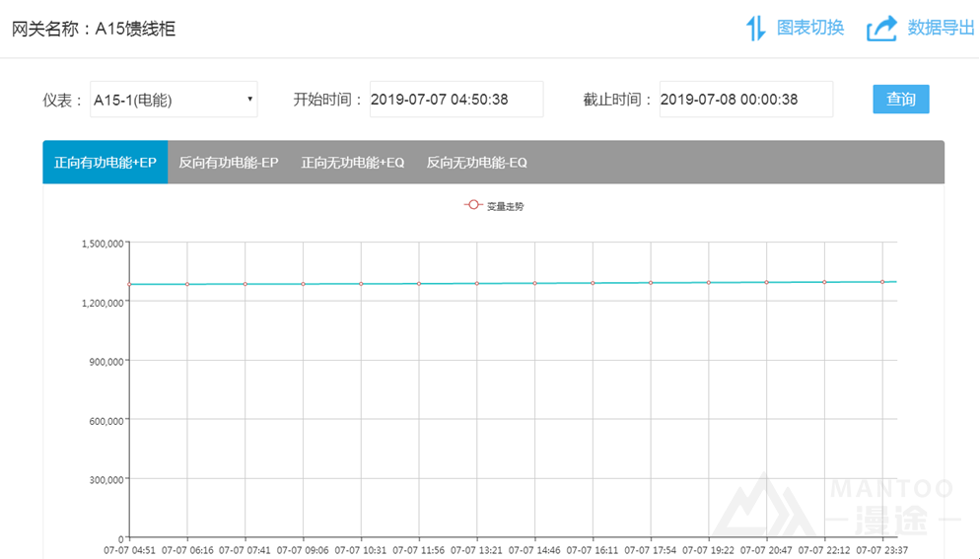Focus the 开始时间 date-time field
The width and height of the screenshot is (980, 559).
(456, 100)
